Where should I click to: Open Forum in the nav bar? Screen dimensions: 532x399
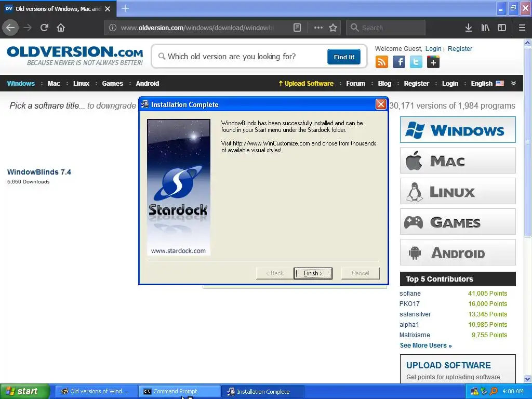pos(355,84)
